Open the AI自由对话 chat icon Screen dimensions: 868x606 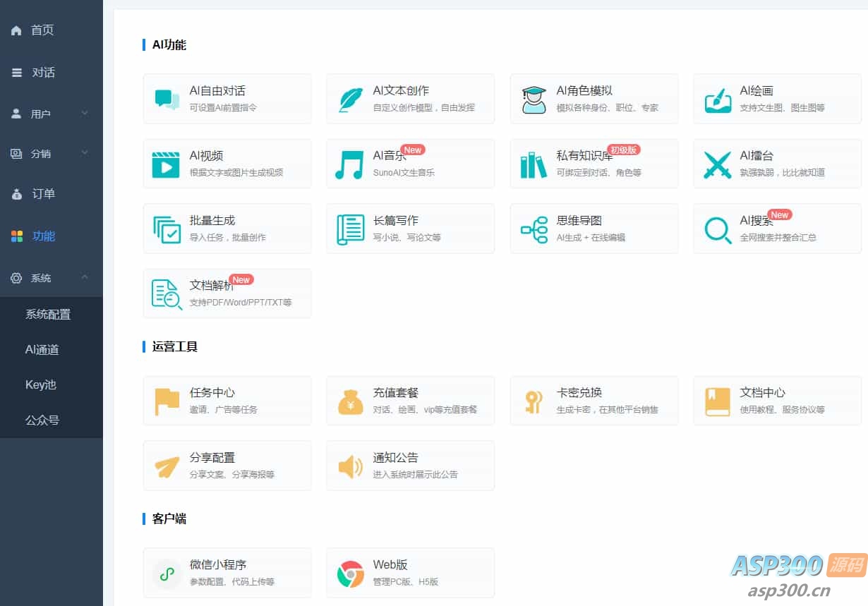[x=167, y=97]
